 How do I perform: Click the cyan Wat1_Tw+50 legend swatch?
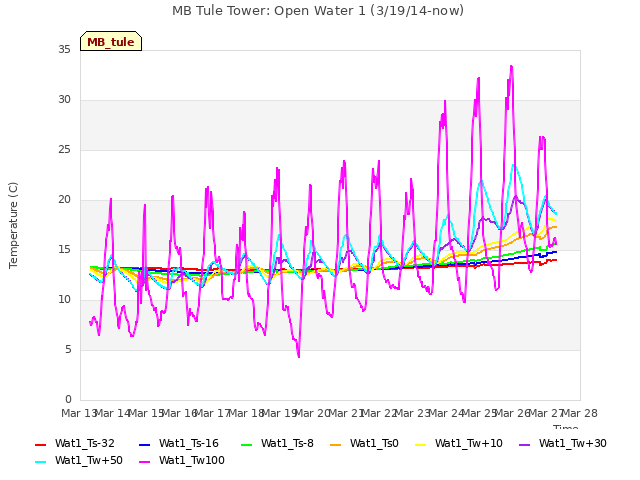click(x=40, y=462)
